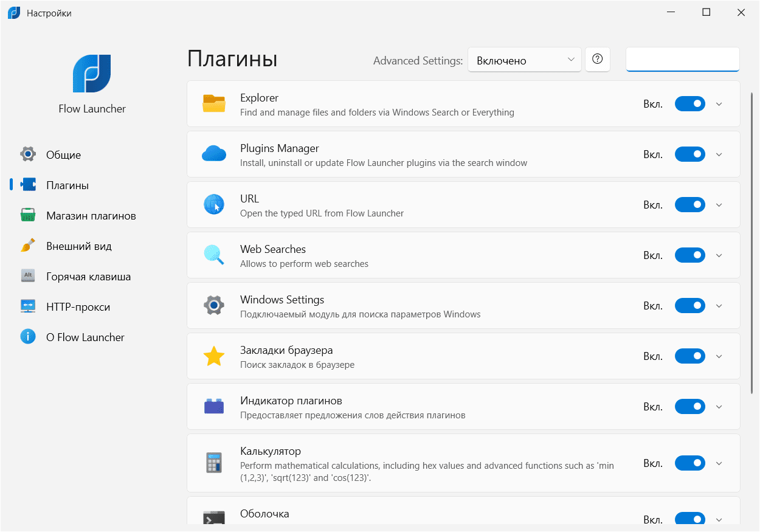Image resolution: width=760 pixels, height=532 pixels.
Task: Click the monitor icon for HTTP-прокси
Action: tap(28, 306)
